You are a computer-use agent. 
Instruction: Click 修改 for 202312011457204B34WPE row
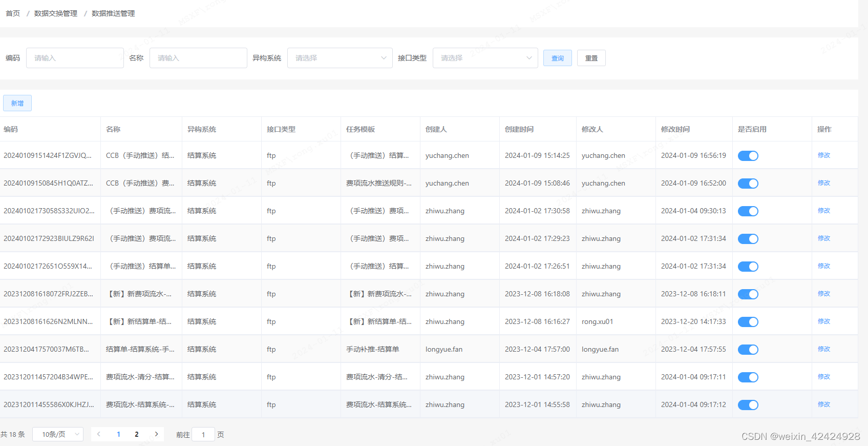pos(824,377)
